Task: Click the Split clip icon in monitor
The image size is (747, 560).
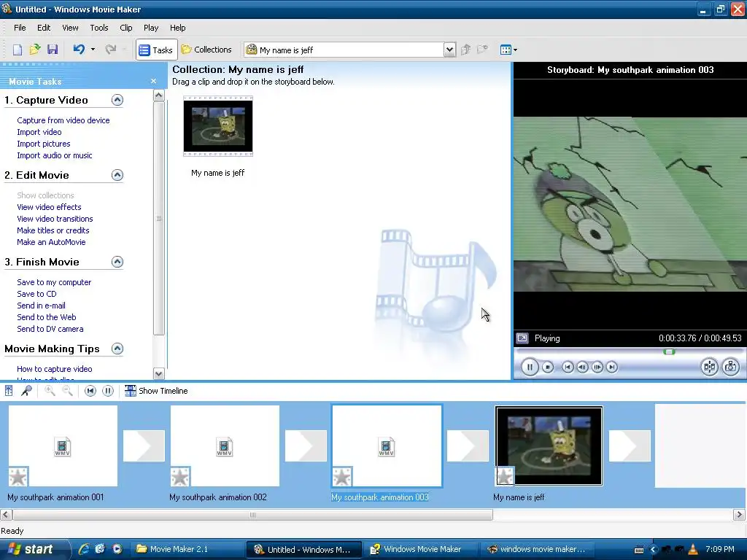Action: pos(709,367)
